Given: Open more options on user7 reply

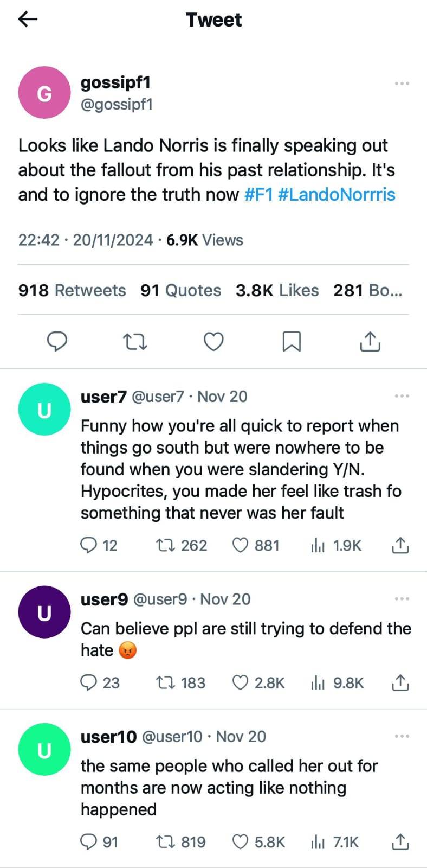Looking at the screenshot, I should point(402,397).
